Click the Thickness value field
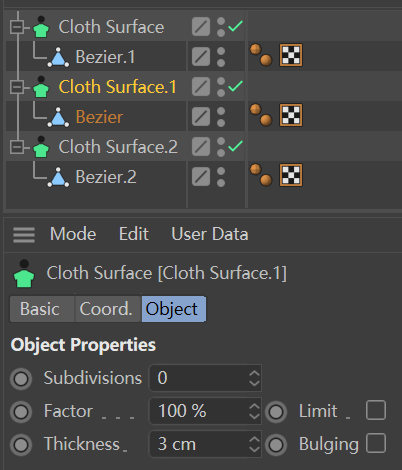 205,444
